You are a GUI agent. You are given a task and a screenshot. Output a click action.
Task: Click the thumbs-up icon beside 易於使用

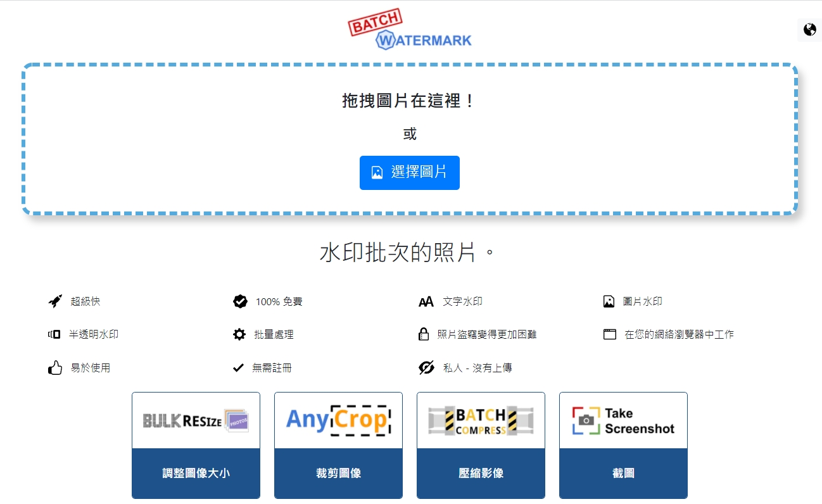coord(55,367)
